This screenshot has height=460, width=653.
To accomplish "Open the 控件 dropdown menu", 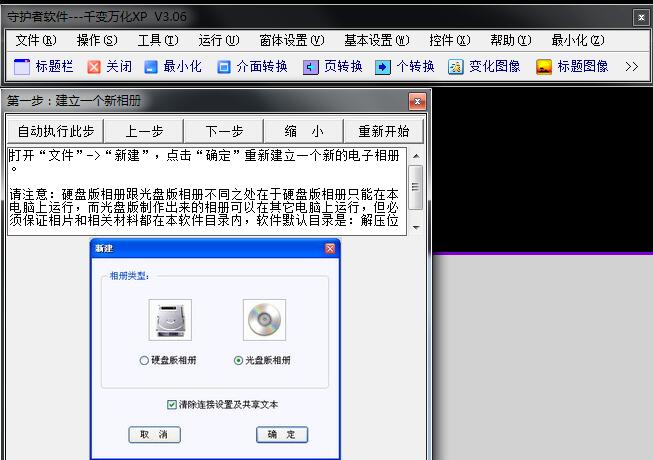I will (x=449, y=40).
